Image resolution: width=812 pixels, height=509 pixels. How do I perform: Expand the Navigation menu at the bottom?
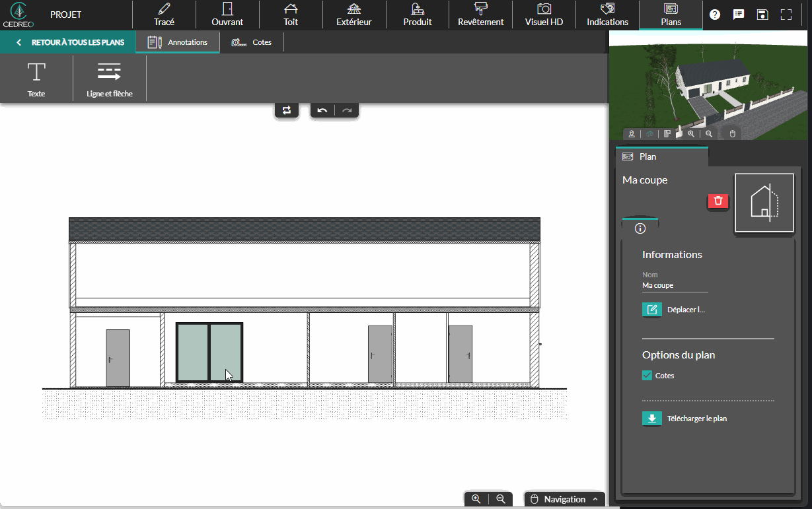(565, 499)
